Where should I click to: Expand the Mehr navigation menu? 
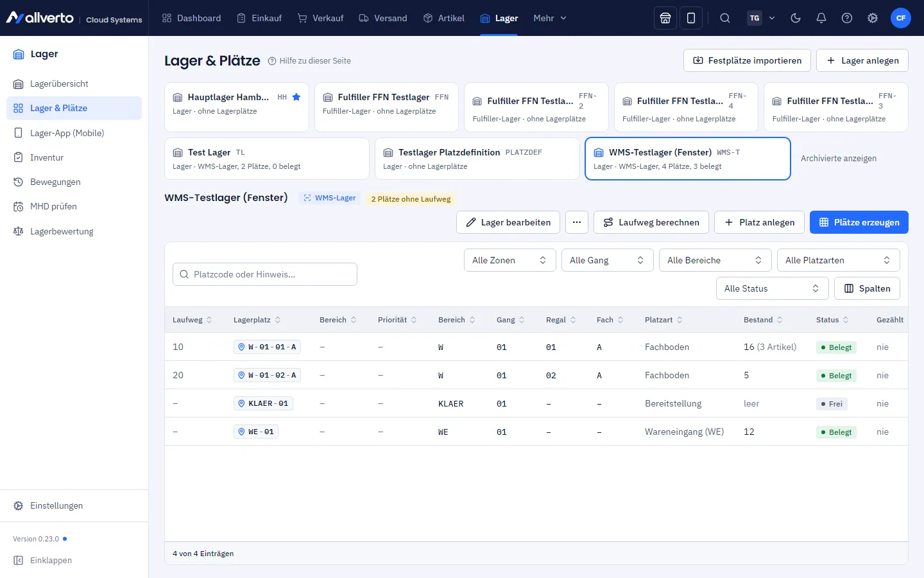550,18
